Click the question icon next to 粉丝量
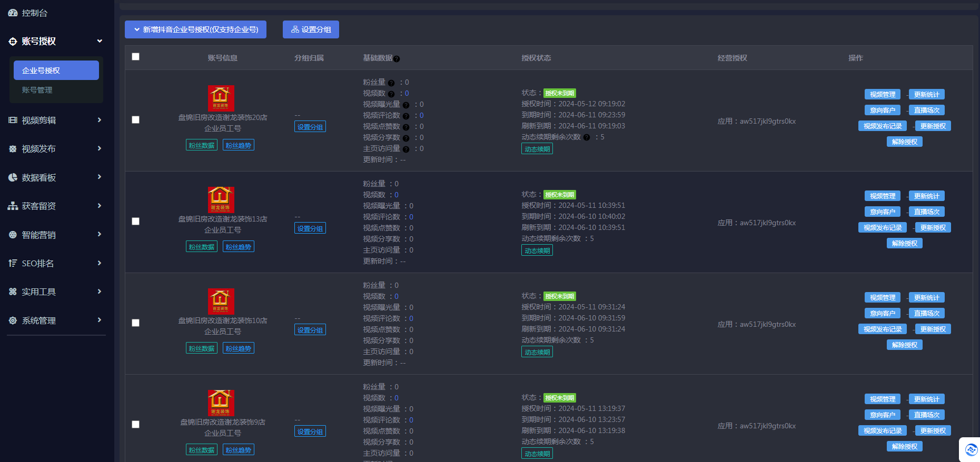The image size is (980, 462). (391, 83)
